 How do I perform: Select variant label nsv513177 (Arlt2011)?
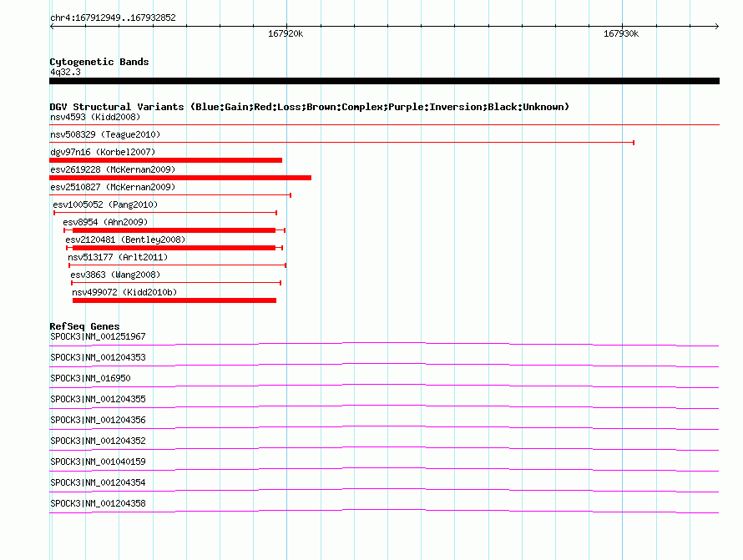coord(118,257)
